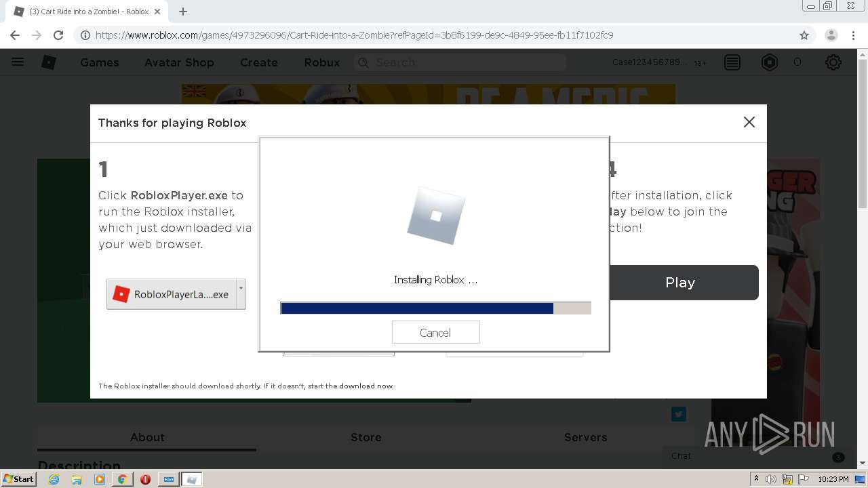Show desktop via the taskbar corner

point(861,479)
